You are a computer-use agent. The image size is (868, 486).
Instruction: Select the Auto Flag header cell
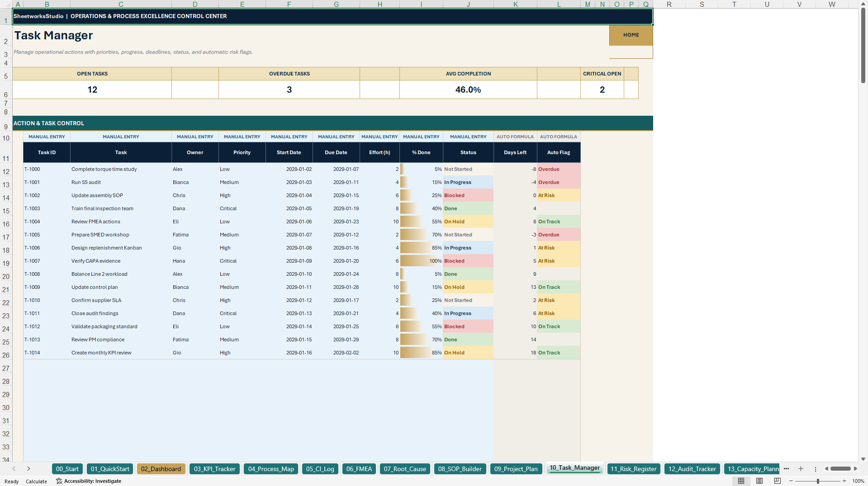click(x=559, y=153)
